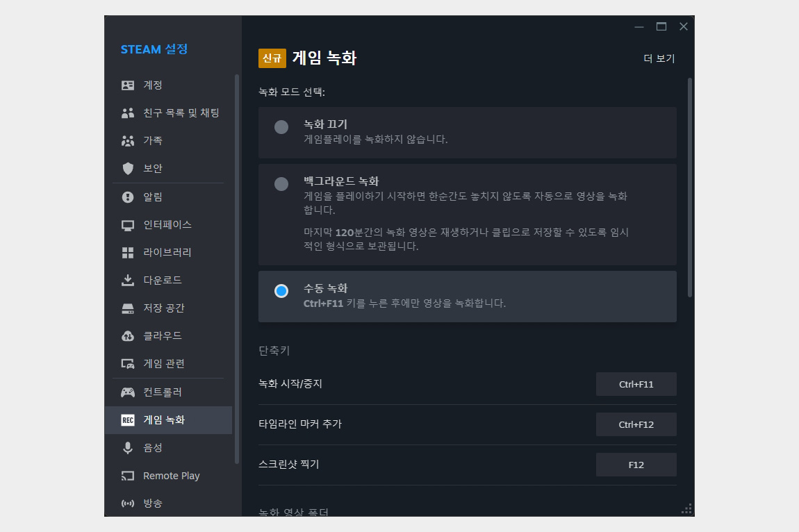Image resolution: width=799 pixels, height=532 pixels.
Task: Open 가족 settings label
Action: click(x=153, y=141)
